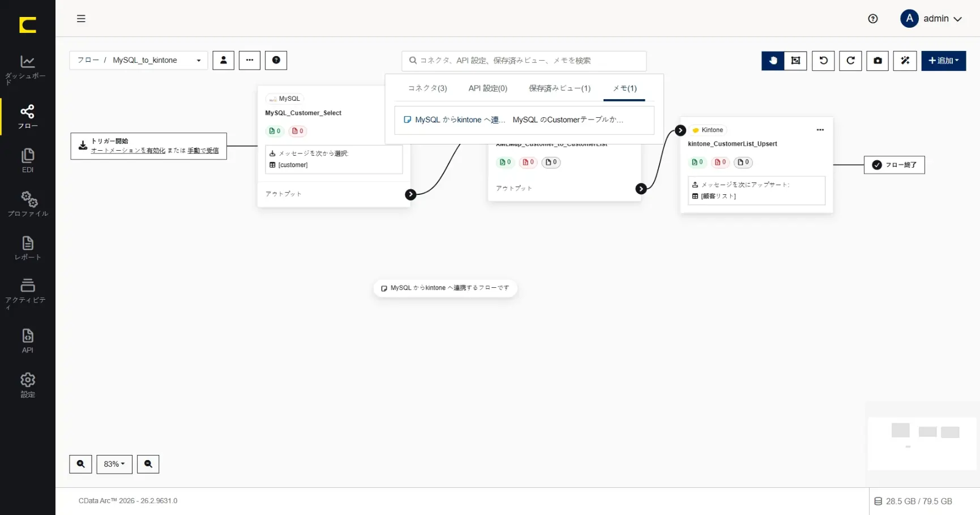Switch to the 保存済みビュー(1) tab
The image size is (980, 515).
(x=559, y=88)
